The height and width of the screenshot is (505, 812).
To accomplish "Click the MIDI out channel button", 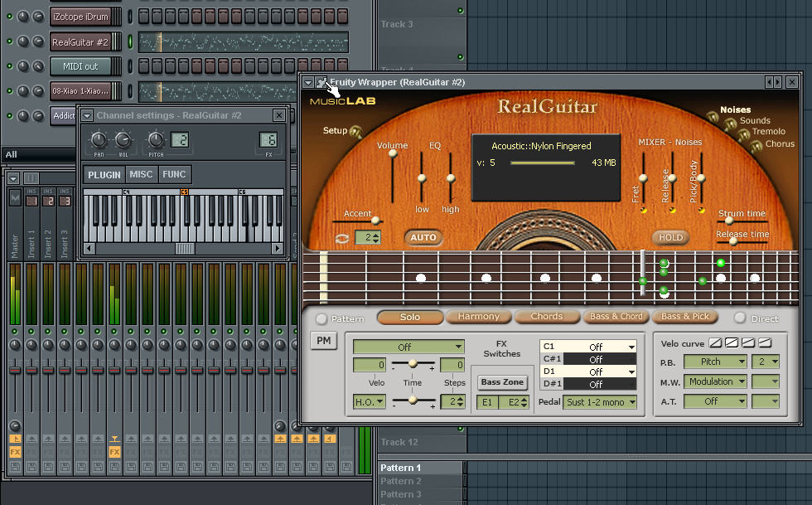I will point(80,66).
